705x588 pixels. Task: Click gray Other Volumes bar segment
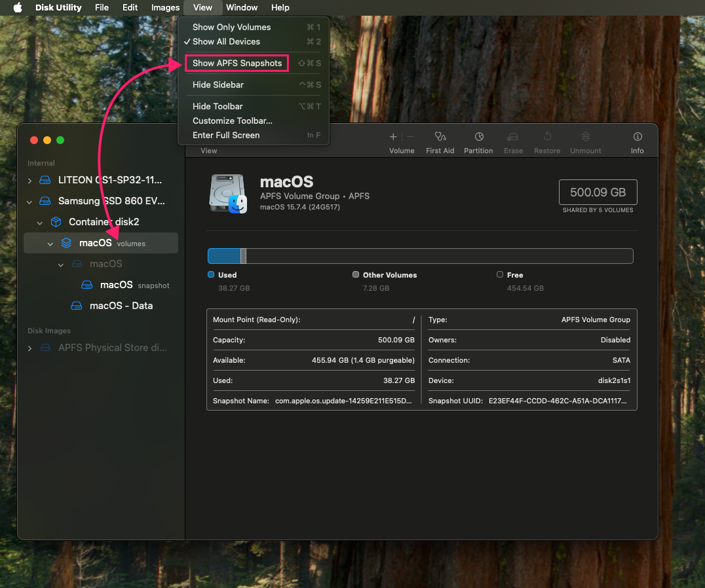243,256
